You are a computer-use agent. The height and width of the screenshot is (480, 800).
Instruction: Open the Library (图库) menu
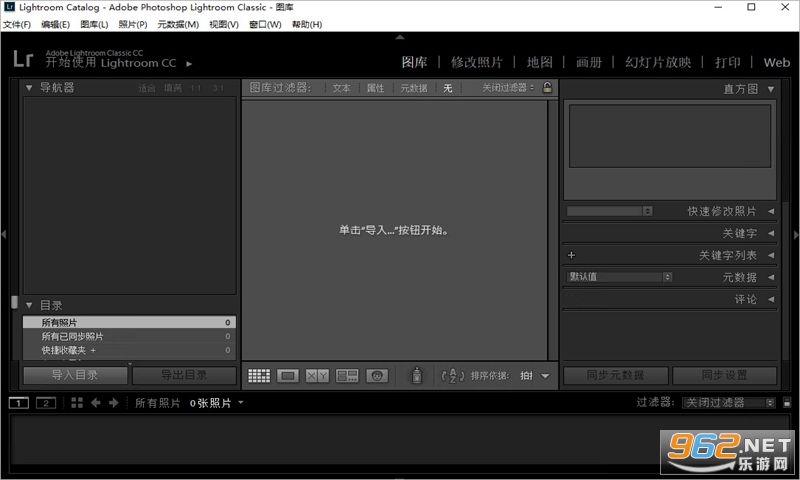pos(94,24)
